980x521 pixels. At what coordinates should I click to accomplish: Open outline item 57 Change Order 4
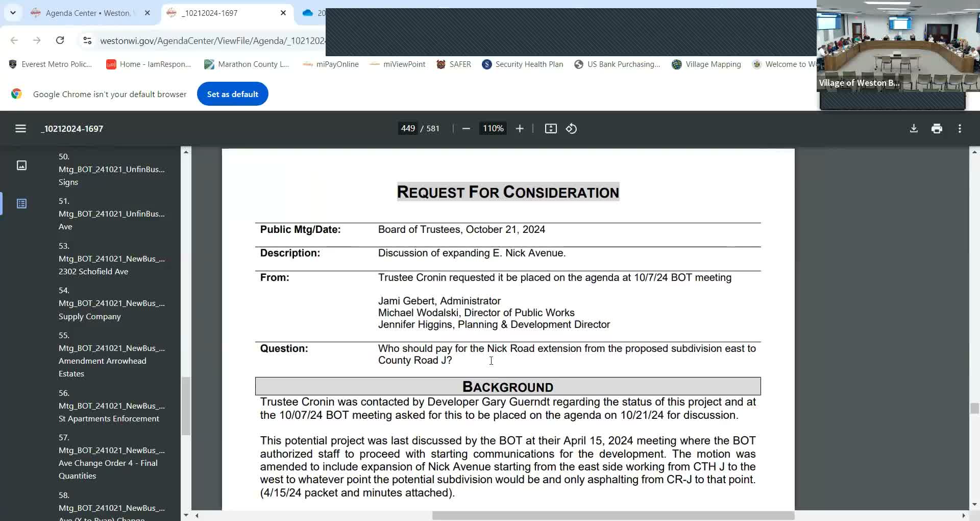pyautogui.click(x=112, y=456)
